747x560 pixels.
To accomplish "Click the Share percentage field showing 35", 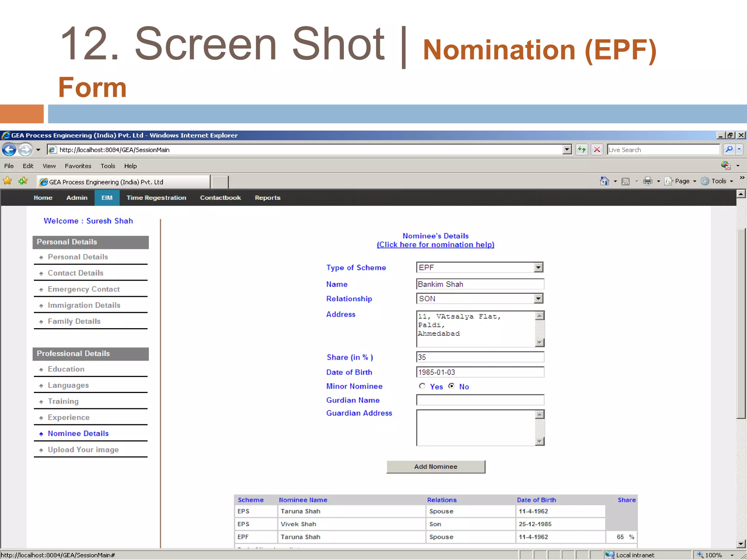I will click(x=480, y=357).
